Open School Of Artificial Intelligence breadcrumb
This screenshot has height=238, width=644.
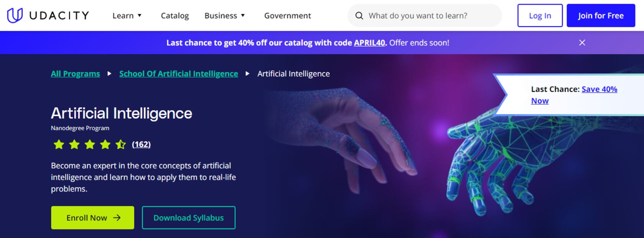tap(179, 74)
